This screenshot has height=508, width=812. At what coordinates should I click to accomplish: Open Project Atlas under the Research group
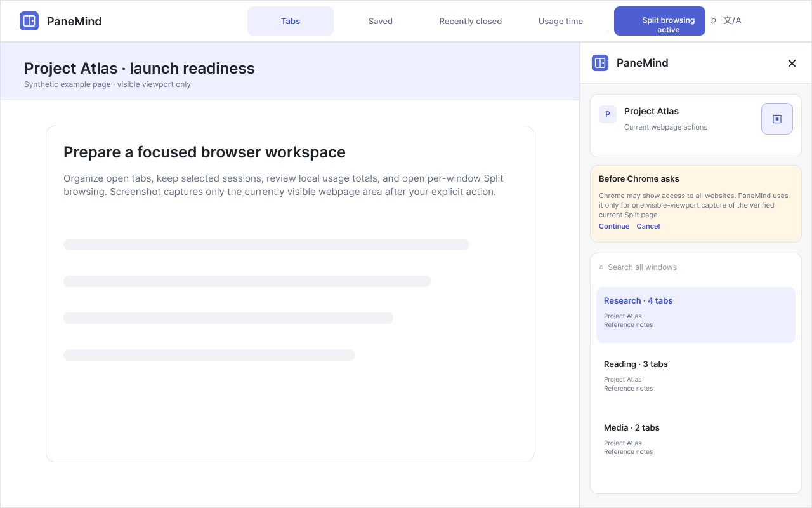623,316
